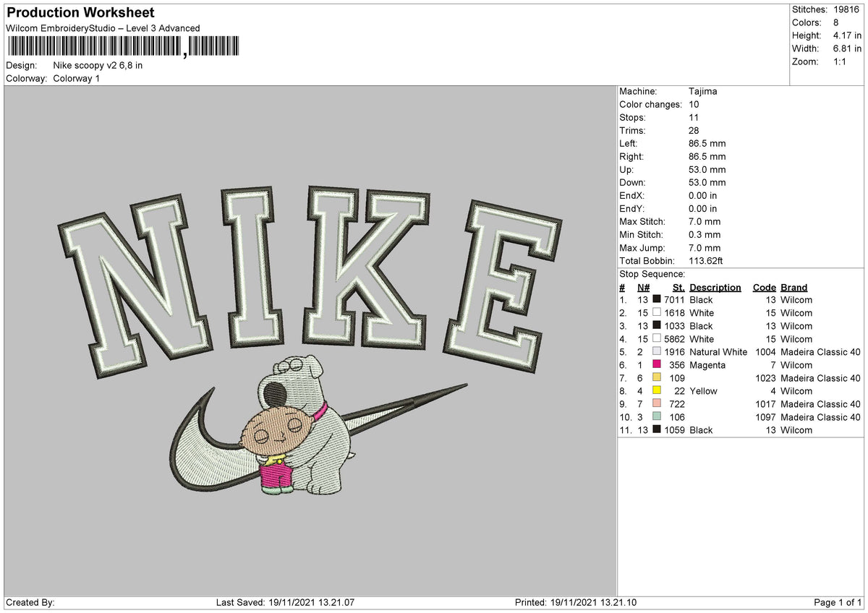
Task: Click the Total Bobbin value 113.62ft
Action: click(706, 261)
